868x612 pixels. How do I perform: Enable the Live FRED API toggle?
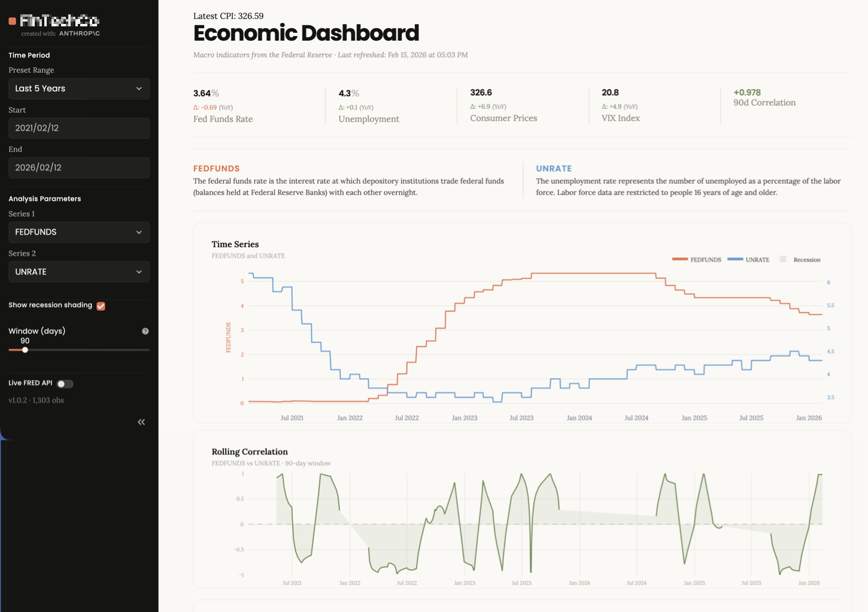pyautogui.click(x=65, y=384)
